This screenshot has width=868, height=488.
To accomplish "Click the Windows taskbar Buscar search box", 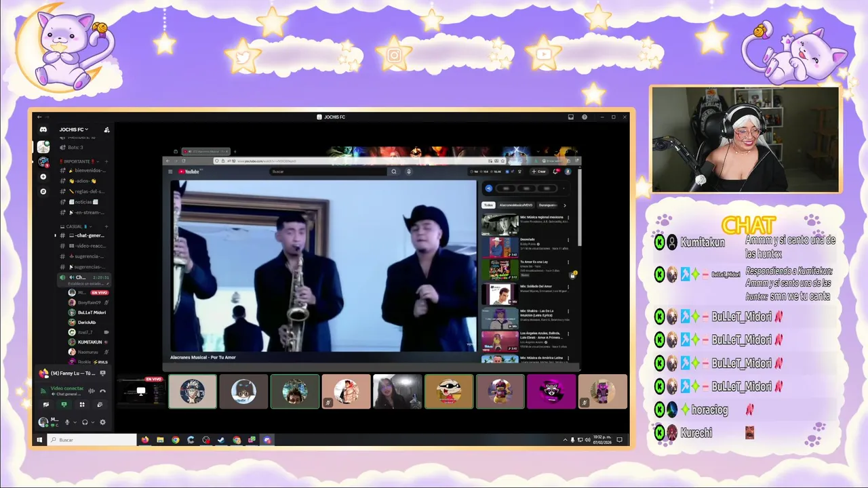I will (92, 440).
